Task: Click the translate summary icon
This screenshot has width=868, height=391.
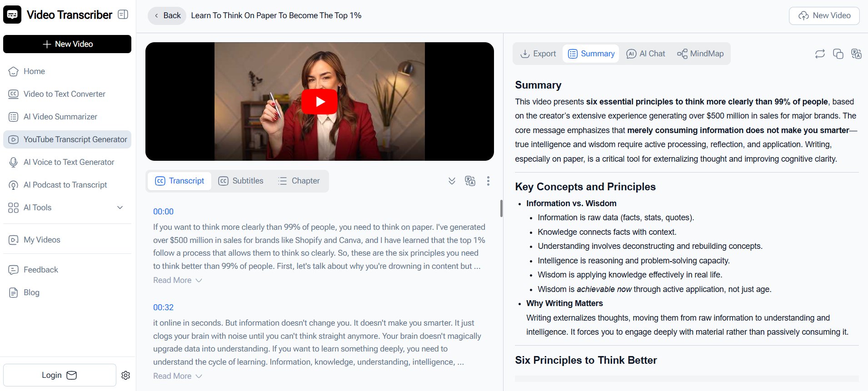Action: (x=856, y=54)
